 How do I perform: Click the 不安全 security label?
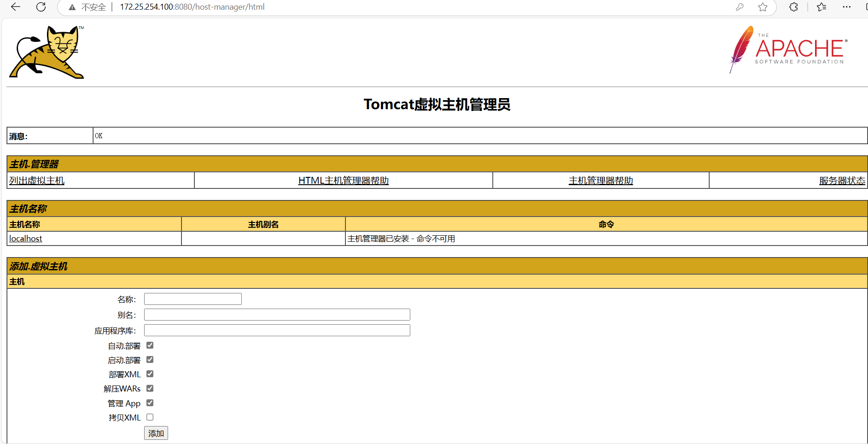(93, 7)
